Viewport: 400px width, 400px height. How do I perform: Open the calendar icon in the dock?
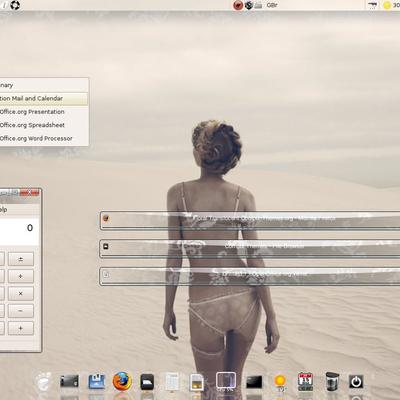click(x=305, y=382)
